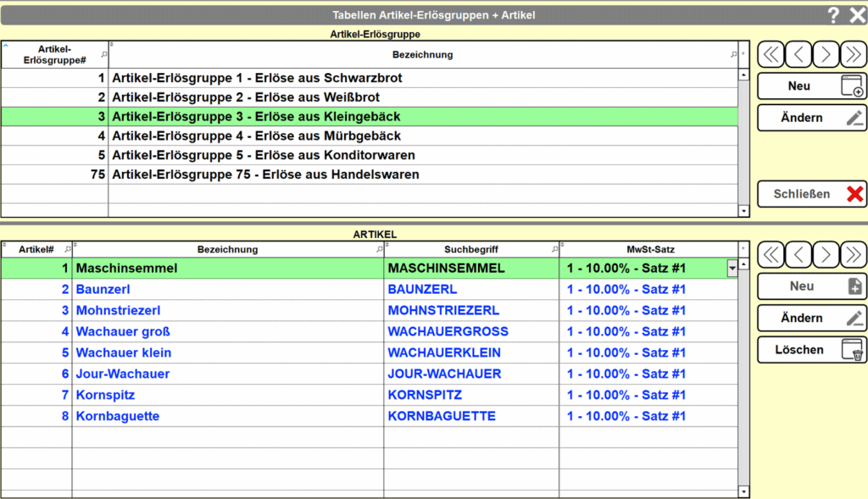Image resolution: width=868 pixels, height=499 pixels.
Task: Go to next Artikel record
Action: (826, 254)
